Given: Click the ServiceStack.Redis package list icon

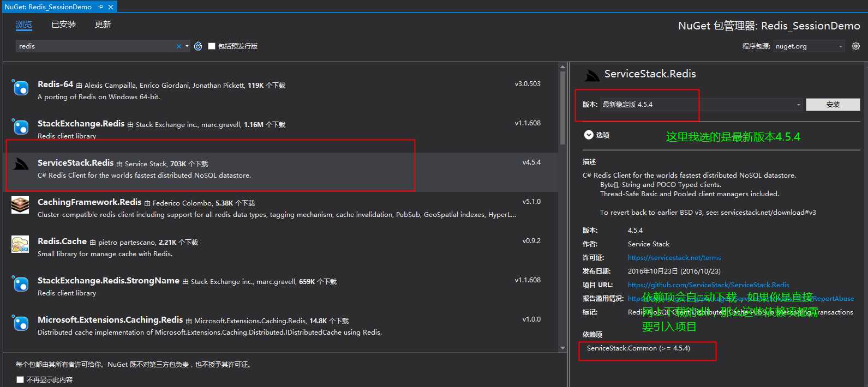Looking at the screenshot, I should (x=21, y=165).
